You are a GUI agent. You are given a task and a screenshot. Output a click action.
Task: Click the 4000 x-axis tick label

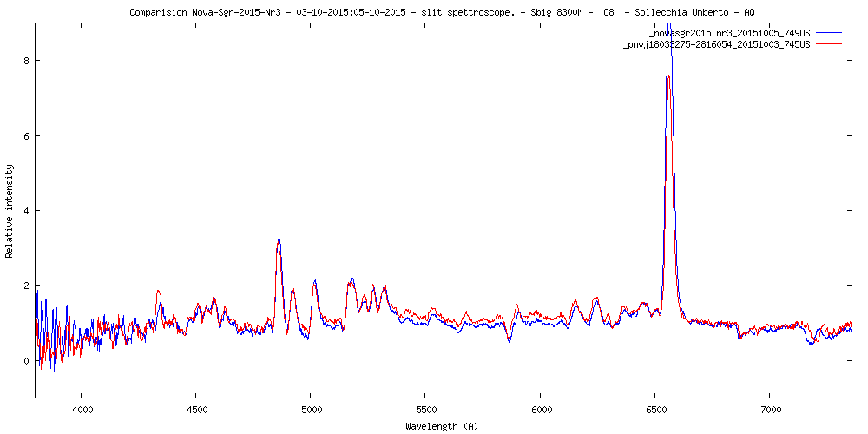point(81,409)
